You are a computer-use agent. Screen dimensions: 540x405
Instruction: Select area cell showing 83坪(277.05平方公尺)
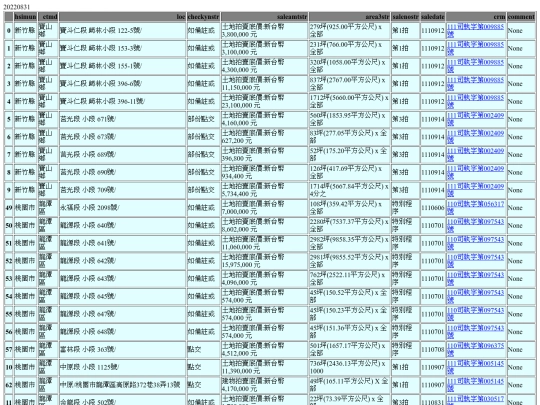(349, 137)
